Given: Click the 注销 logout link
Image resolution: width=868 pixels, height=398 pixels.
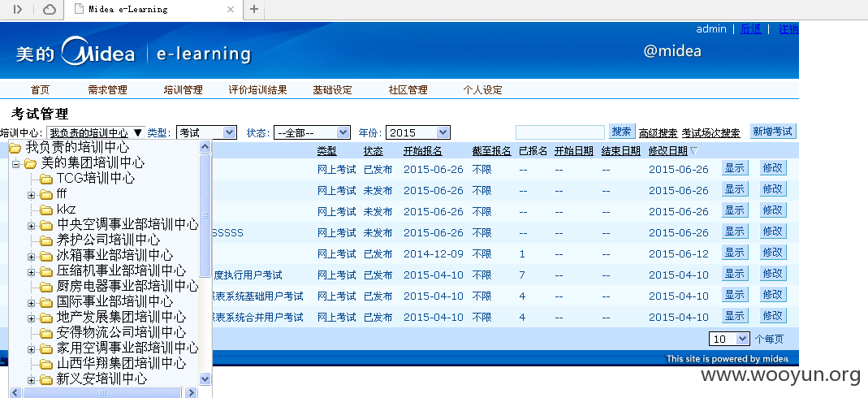Looking at the screenshot, I should pos(789,29).
